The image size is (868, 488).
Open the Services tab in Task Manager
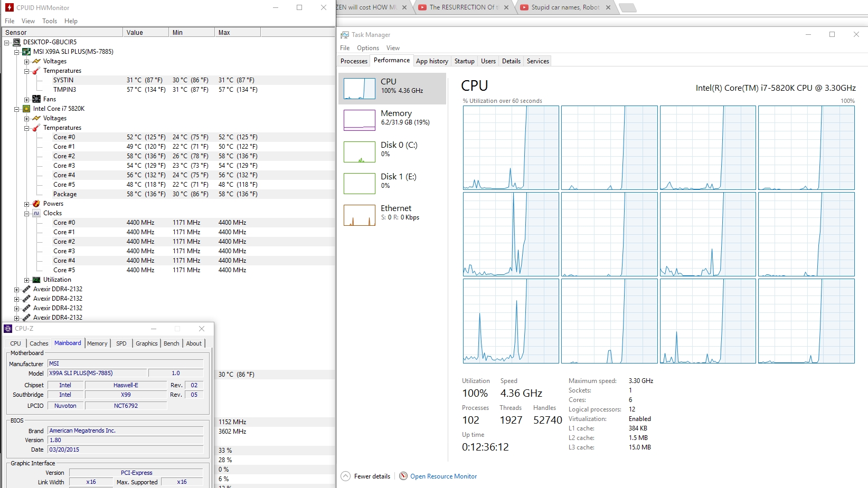coord(538,61)
